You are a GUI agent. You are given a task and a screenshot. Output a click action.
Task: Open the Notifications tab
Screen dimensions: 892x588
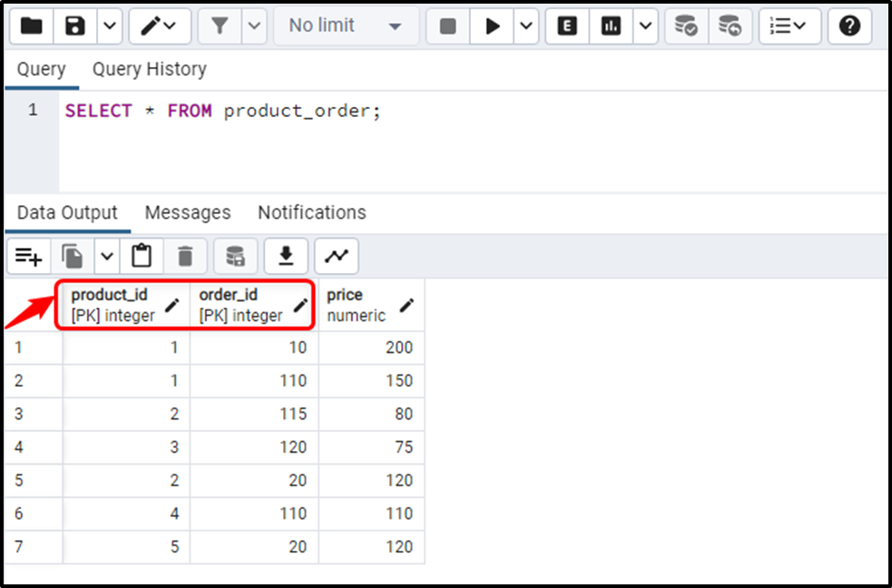click(x=311, y=212)
